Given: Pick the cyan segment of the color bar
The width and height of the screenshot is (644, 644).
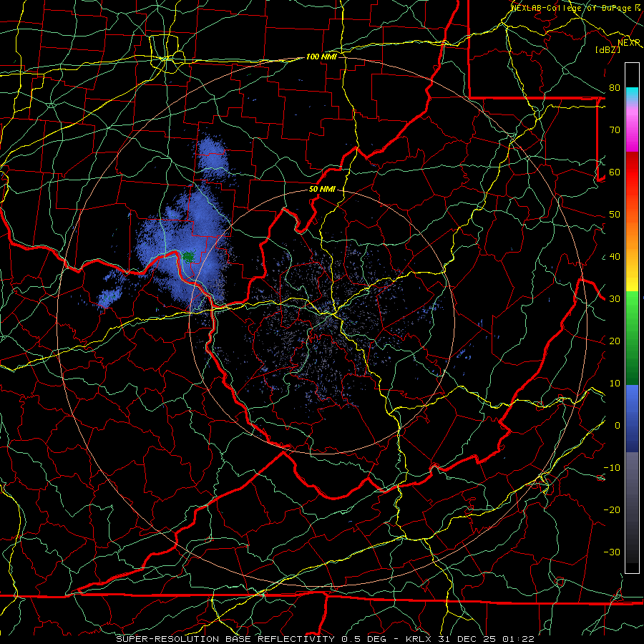Looking at the screenshot, I should coord(632,94).
